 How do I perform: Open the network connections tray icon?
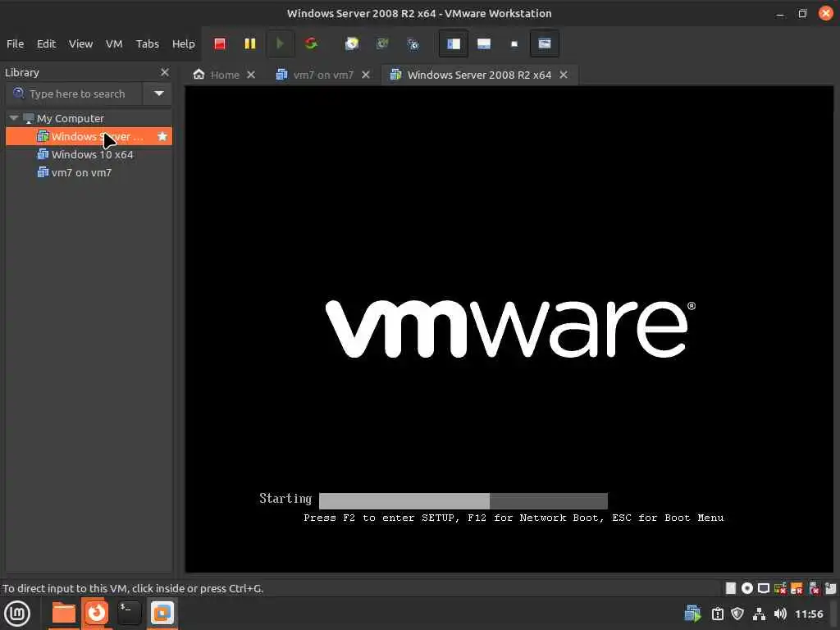pos(759,614)
